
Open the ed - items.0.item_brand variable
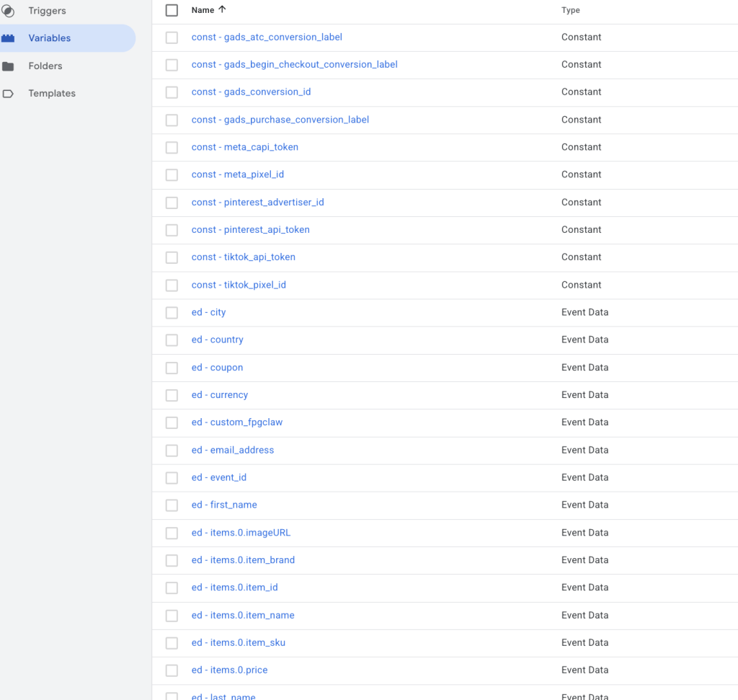[x=244, y=559]
